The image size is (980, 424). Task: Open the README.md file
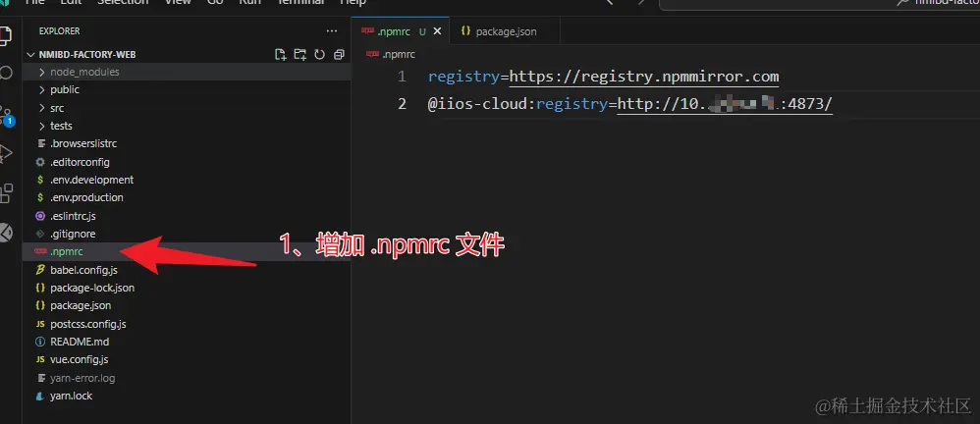[x=187, y=342]
